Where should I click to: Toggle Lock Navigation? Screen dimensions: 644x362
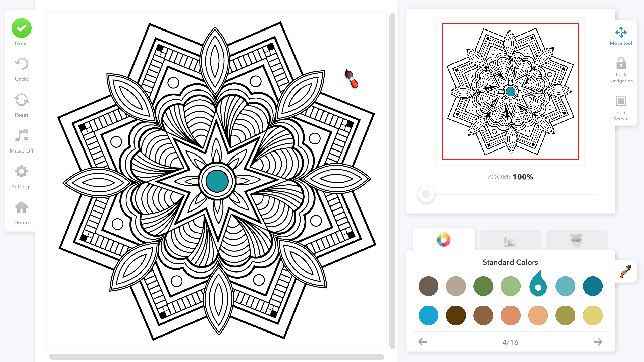(621, 64)
